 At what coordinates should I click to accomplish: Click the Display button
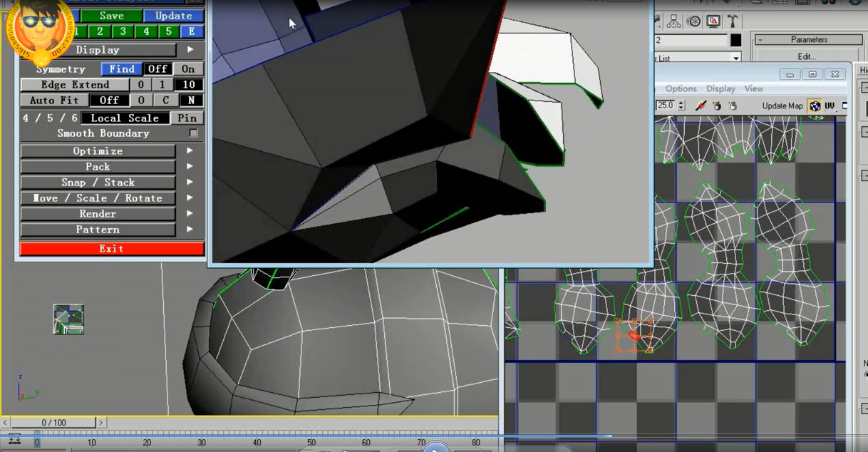coord(98,50)
